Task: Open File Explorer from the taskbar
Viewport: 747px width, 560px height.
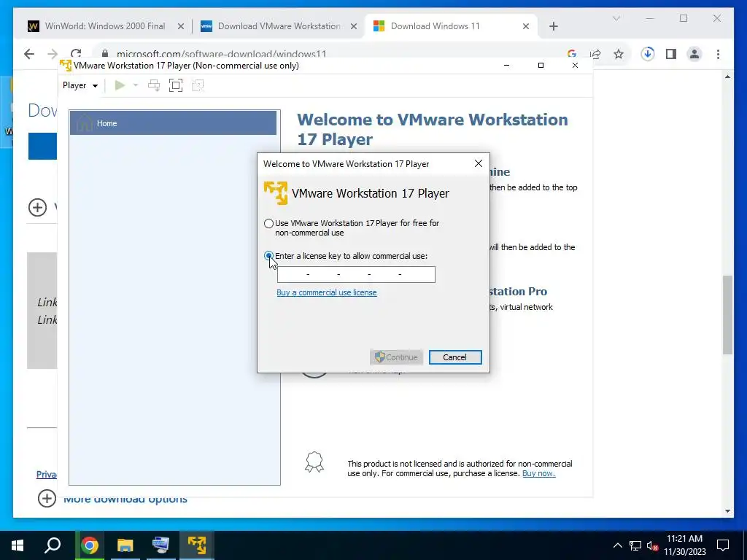Action: click(x=125, y=545)
